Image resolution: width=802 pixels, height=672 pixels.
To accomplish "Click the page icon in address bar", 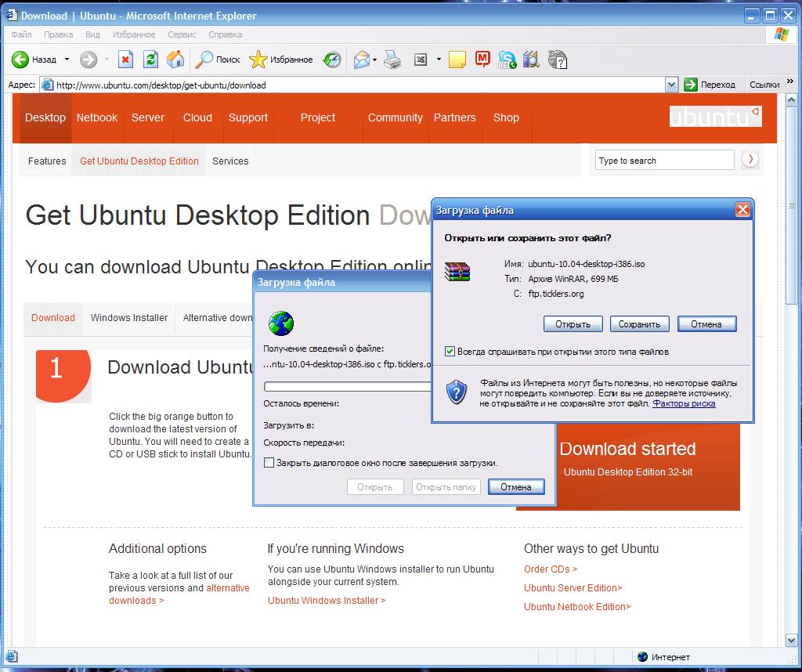I will 47,85.
